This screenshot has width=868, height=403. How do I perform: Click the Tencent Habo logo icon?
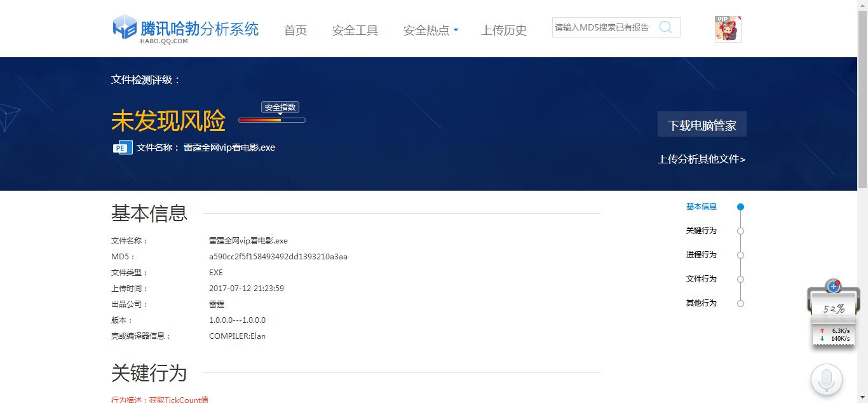coord(125,27)
